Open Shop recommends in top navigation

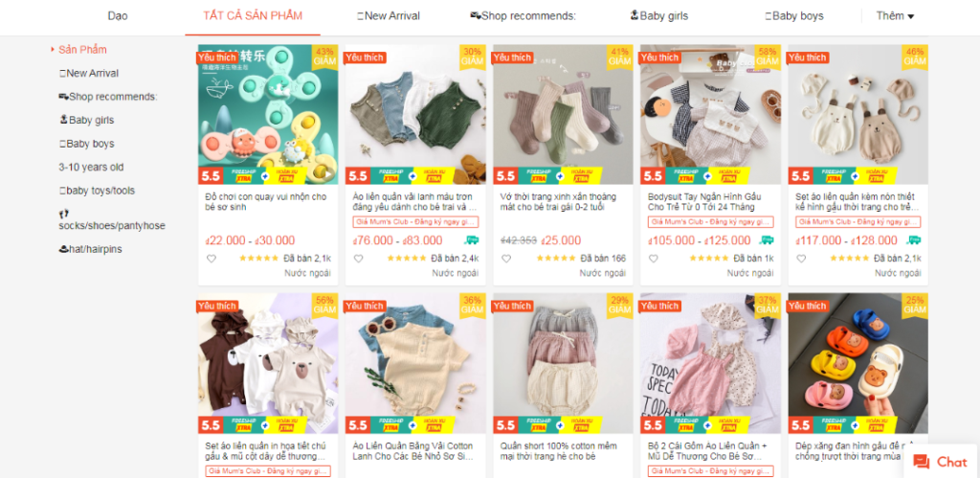pyautogui.click(x=523, y=16)
